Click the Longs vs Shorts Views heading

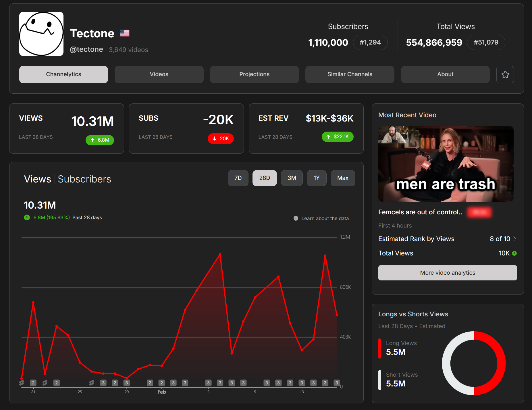coord(413,314)
